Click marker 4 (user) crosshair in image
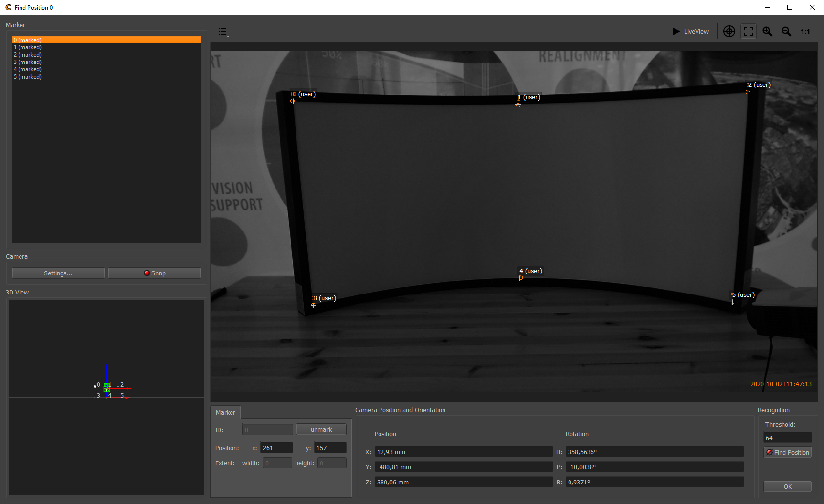This screenshot has height=504, width=824. point(520,278)
